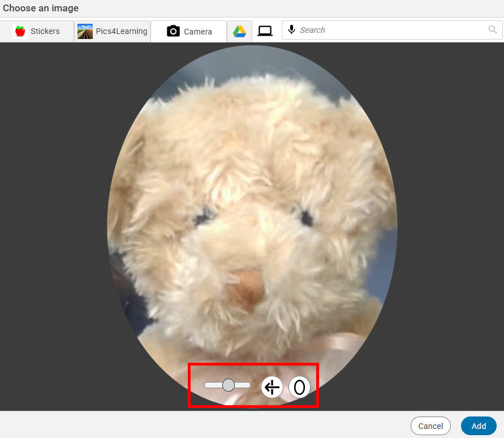
Task: Click the Pics4Learning road thumbnail icon
Action: click(85, 31)
